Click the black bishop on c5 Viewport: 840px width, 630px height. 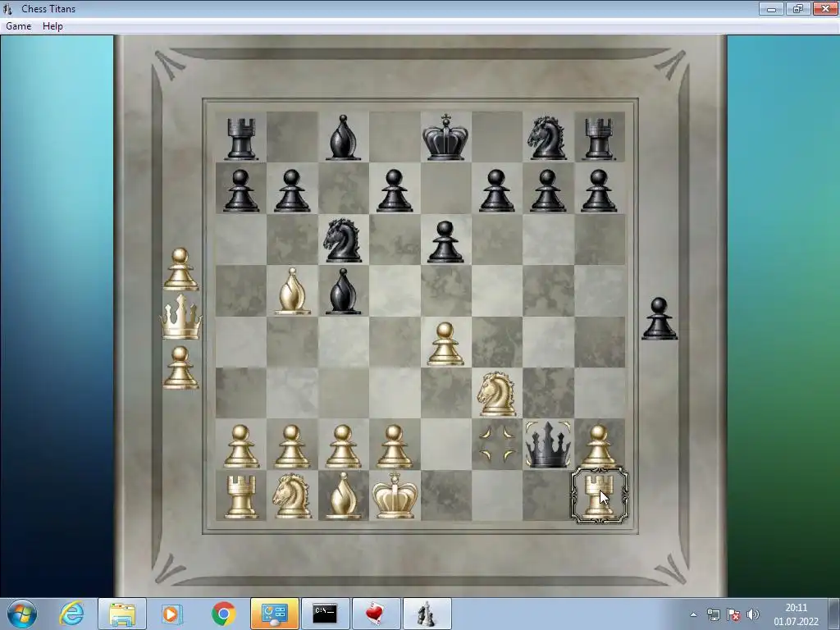click(x=343, y=291)
